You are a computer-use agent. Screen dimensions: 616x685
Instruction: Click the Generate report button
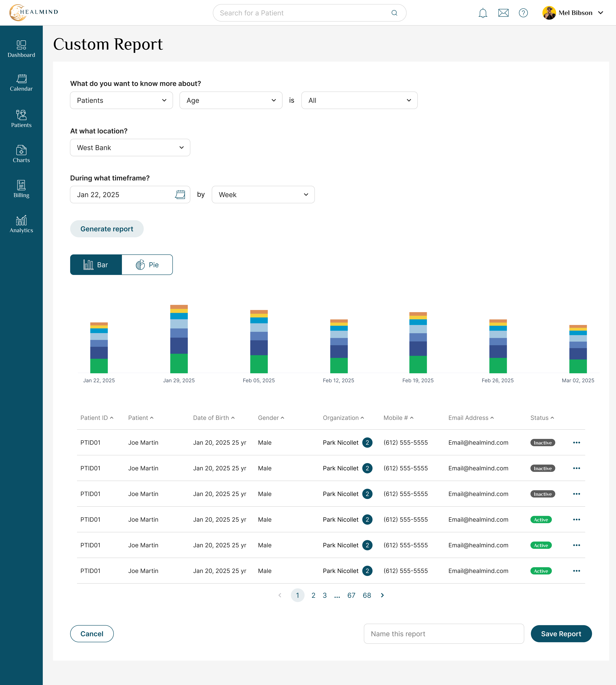107,229
